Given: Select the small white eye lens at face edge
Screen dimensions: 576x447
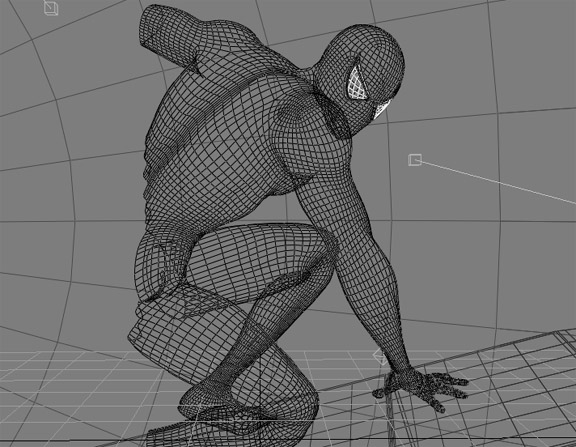Looking at the screenshot, I should [381, 110].
